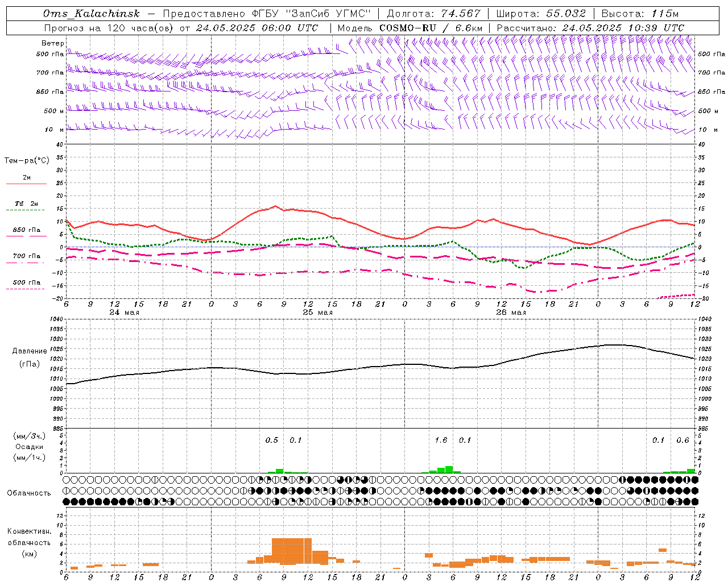Click the Тем-ра(°C) temperature panel label

(27, 161)
